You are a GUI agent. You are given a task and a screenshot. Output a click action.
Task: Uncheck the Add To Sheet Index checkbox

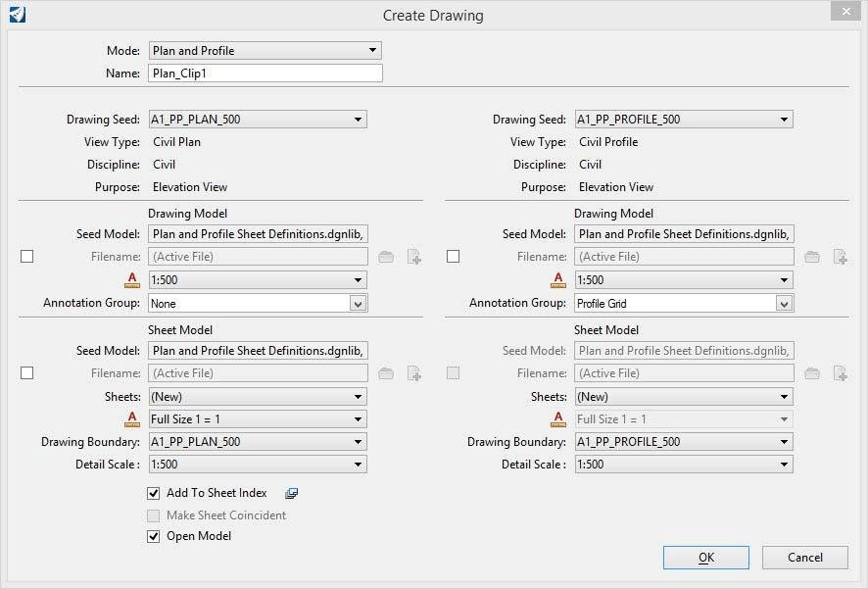153,493
